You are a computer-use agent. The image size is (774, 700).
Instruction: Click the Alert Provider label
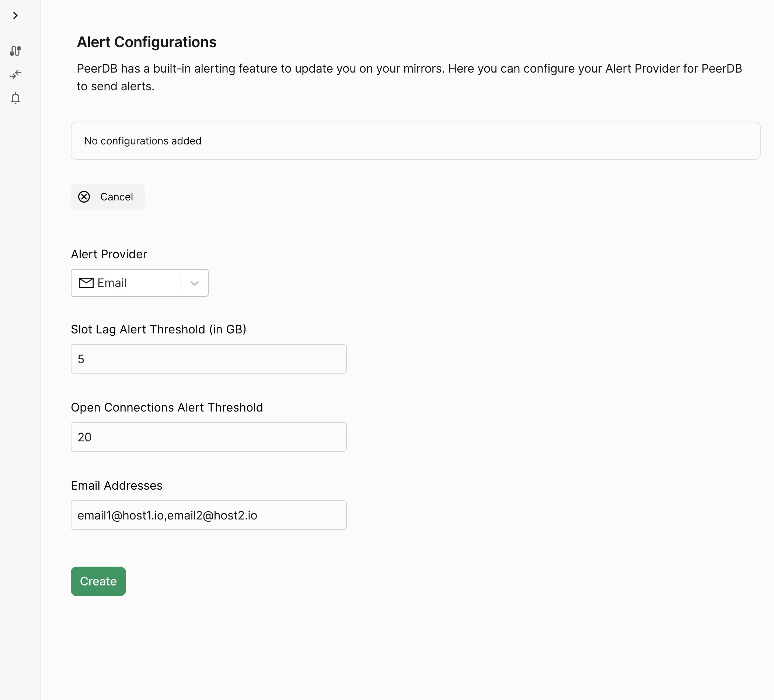109,254
